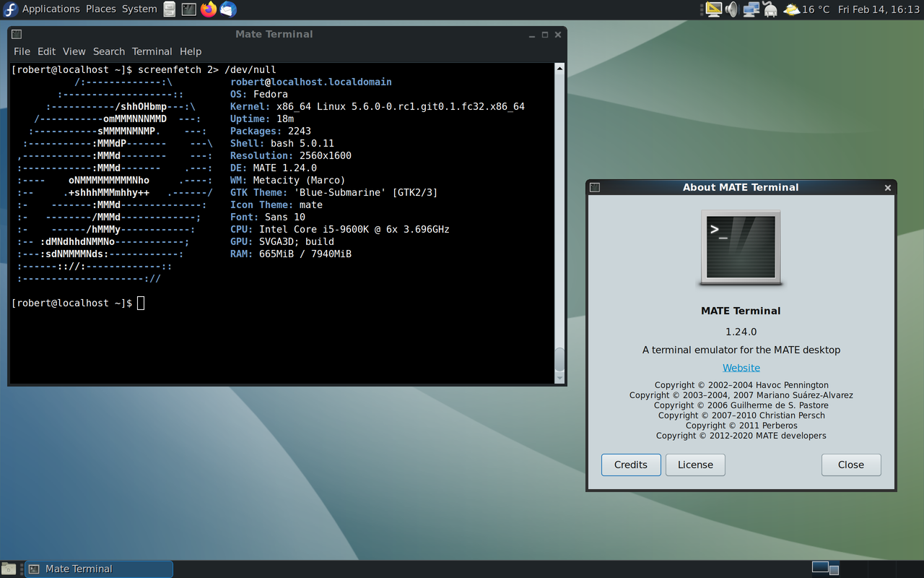Minimize the Mate Terminal window
The width and height of the screenshot is (924, 578).
(532, 35)
